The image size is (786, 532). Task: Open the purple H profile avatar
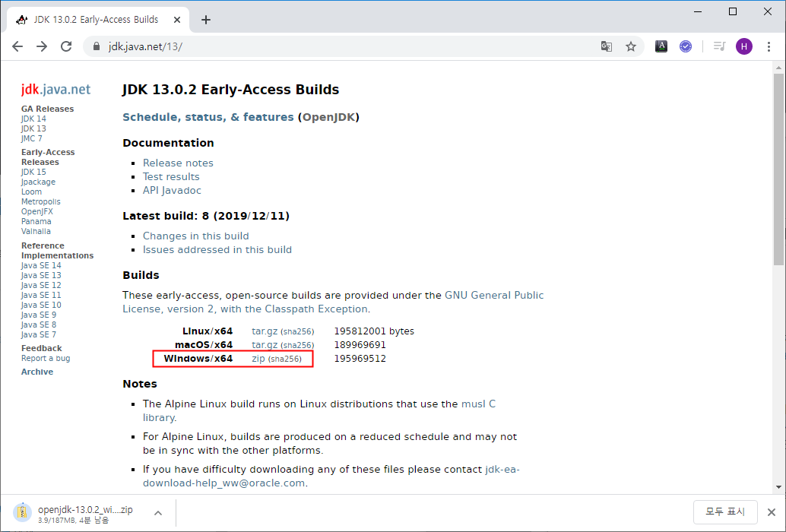click(x=744, y=46)
